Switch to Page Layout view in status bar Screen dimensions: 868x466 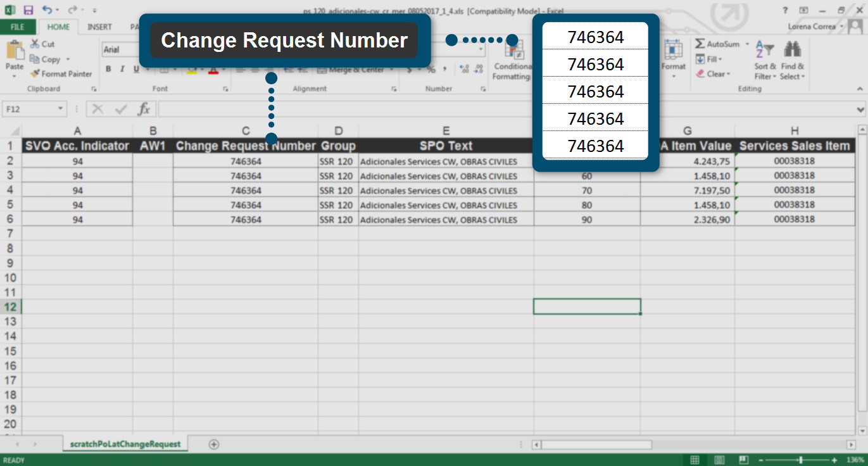(719, 460)
